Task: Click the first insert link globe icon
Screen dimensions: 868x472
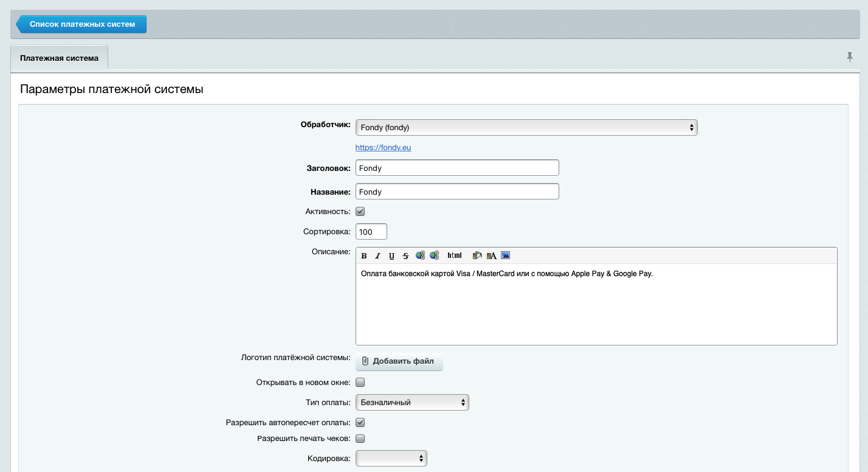Action: tap(420, 255)
